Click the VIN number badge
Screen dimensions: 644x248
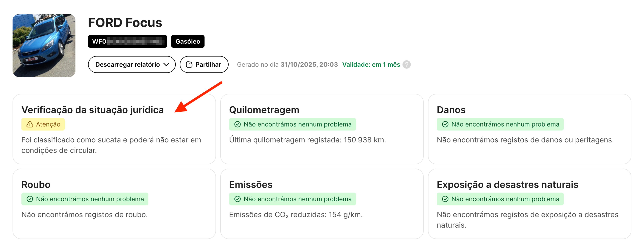coord(127,41)
